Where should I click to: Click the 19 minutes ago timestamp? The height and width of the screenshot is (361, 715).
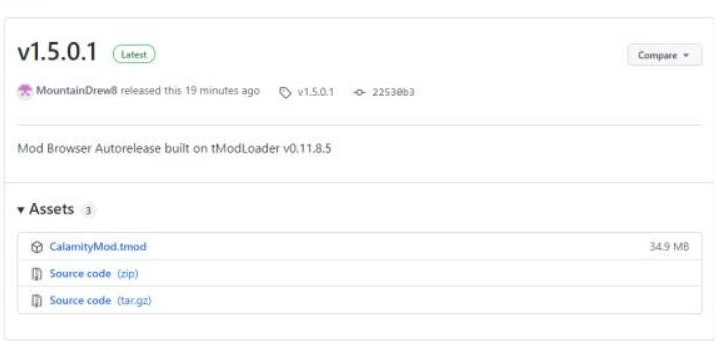point(222,91)
